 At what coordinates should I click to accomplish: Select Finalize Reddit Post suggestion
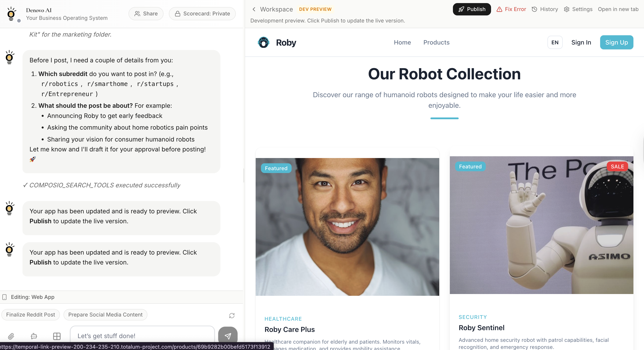[x=30, y=315]
